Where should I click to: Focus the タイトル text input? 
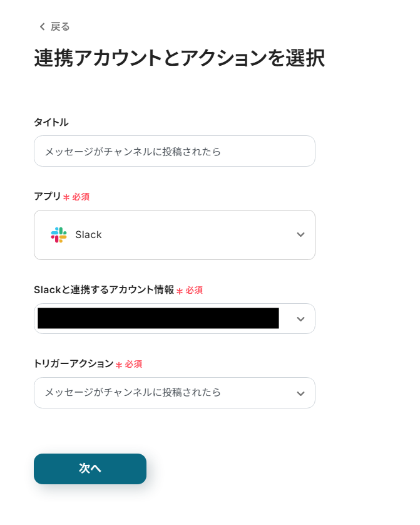(174, 151)
